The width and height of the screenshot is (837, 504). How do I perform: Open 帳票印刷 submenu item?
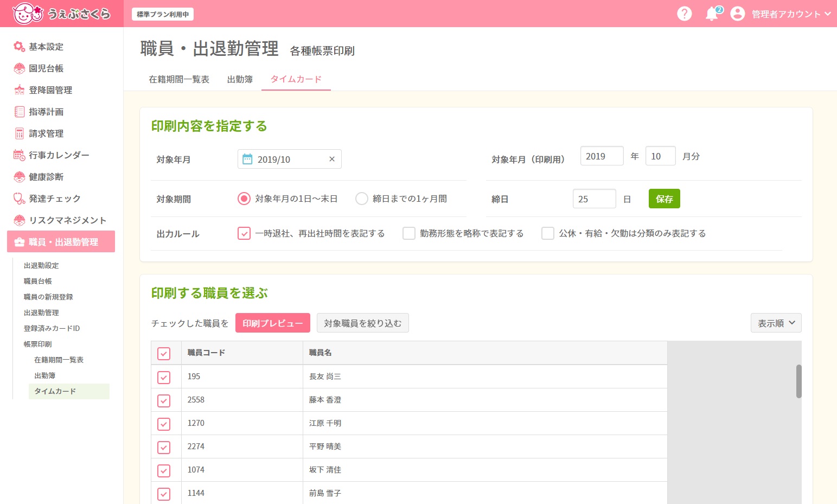point(38,344)
